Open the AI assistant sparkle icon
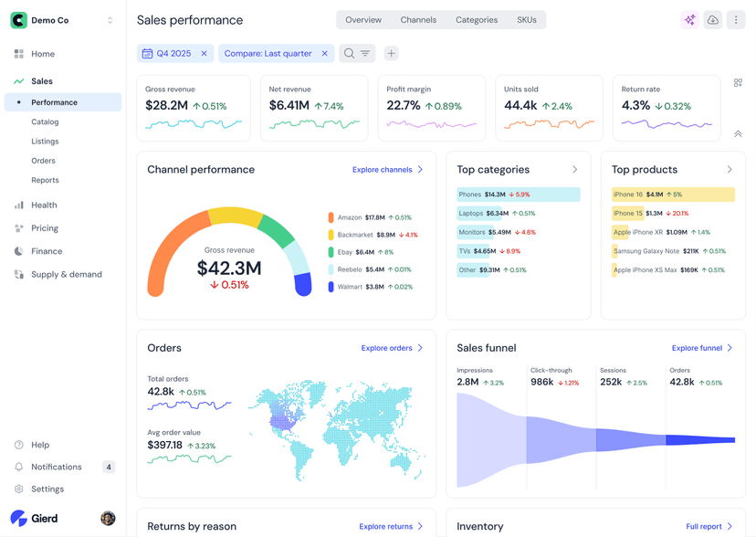The image size is (756, 537). (689, 19)
